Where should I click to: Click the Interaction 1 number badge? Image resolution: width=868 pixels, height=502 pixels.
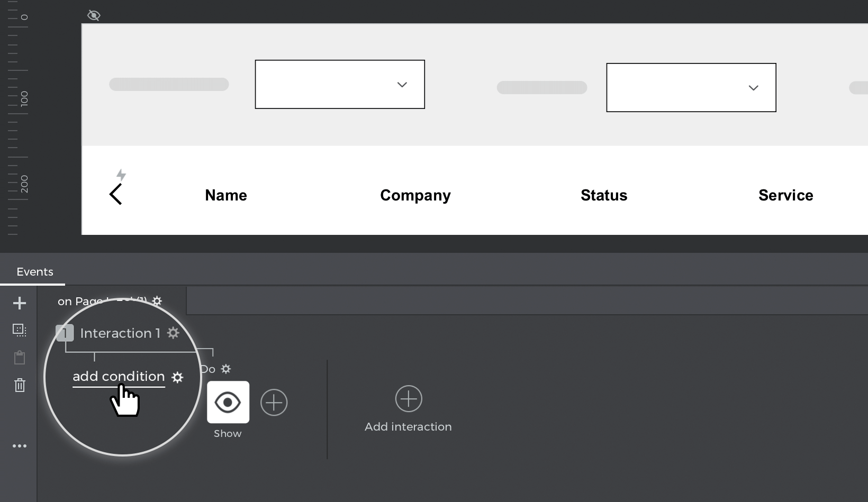65,333
